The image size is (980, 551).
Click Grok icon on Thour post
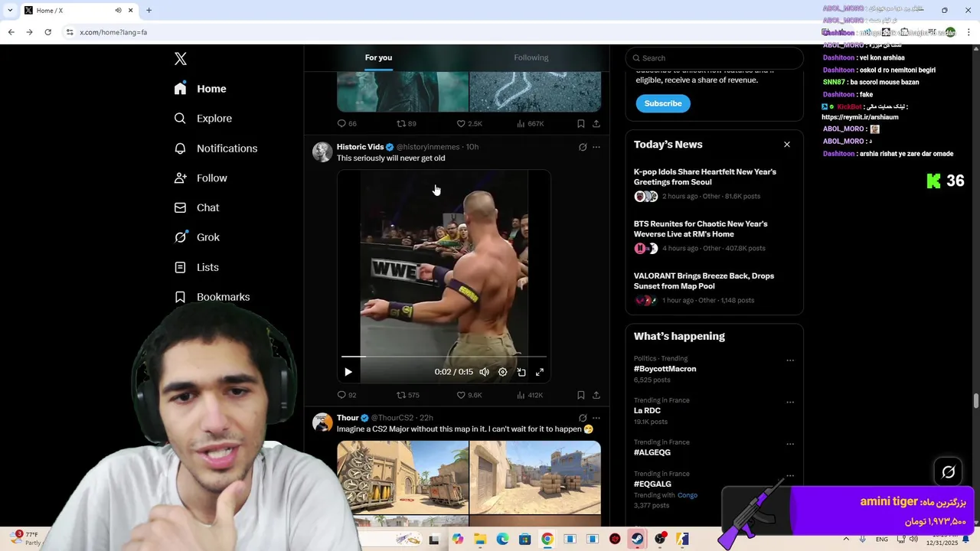[583, 418]
